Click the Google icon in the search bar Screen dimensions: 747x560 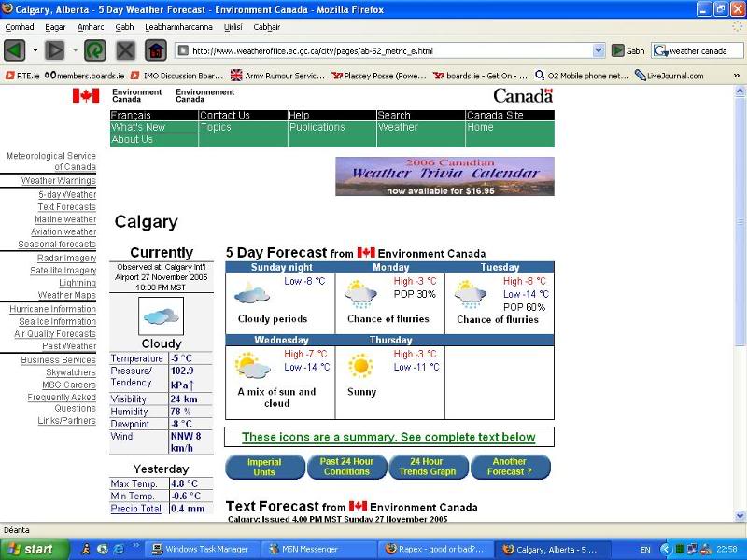(x=661, y=50)
